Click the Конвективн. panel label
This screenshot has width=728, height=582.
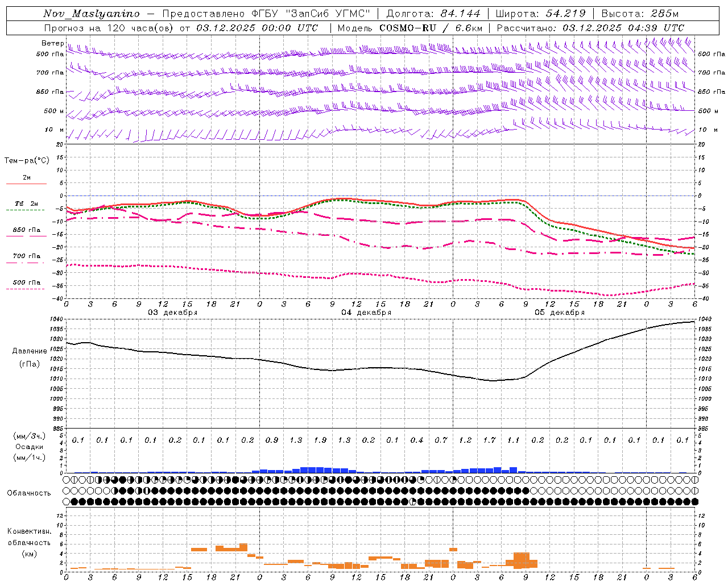(x=29, y=531)
